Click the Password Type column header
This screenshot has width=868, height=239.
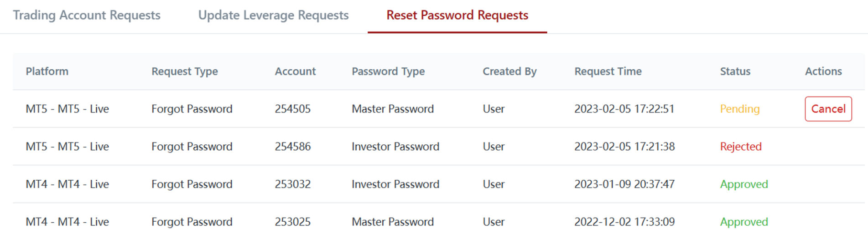coord(388,71)
